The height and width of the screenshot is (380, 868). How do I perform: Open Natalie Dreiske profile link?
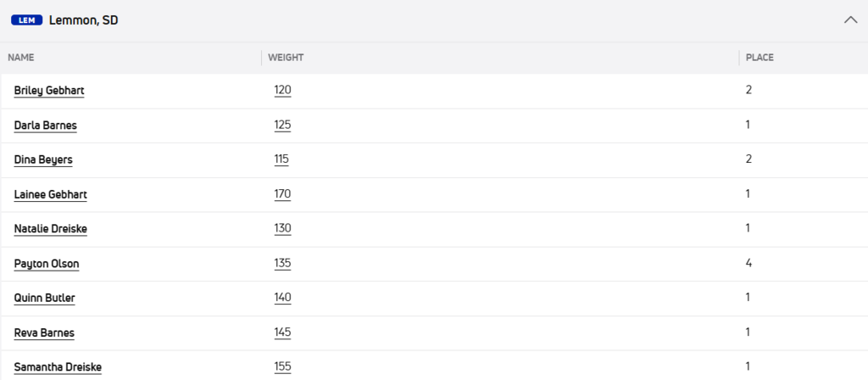click(50, 229)
